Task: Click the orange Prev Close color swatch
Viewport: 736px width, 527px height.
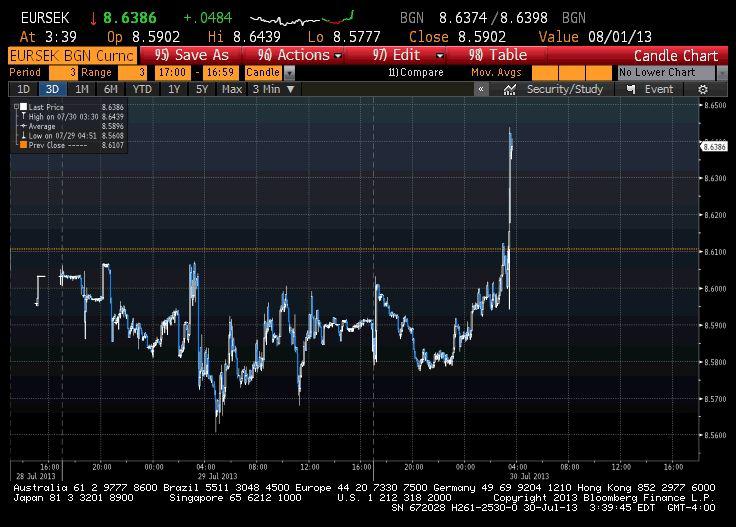Action: 23,145
